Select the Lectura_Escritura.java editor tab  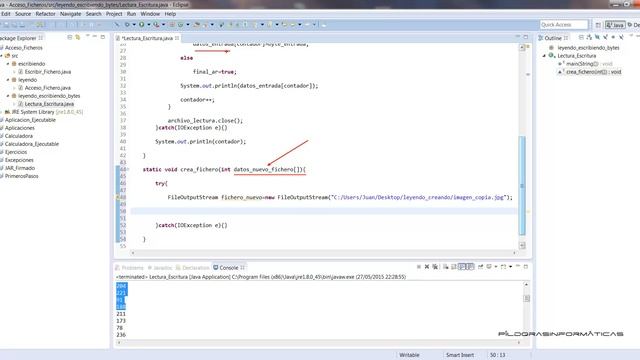[147, 38]
